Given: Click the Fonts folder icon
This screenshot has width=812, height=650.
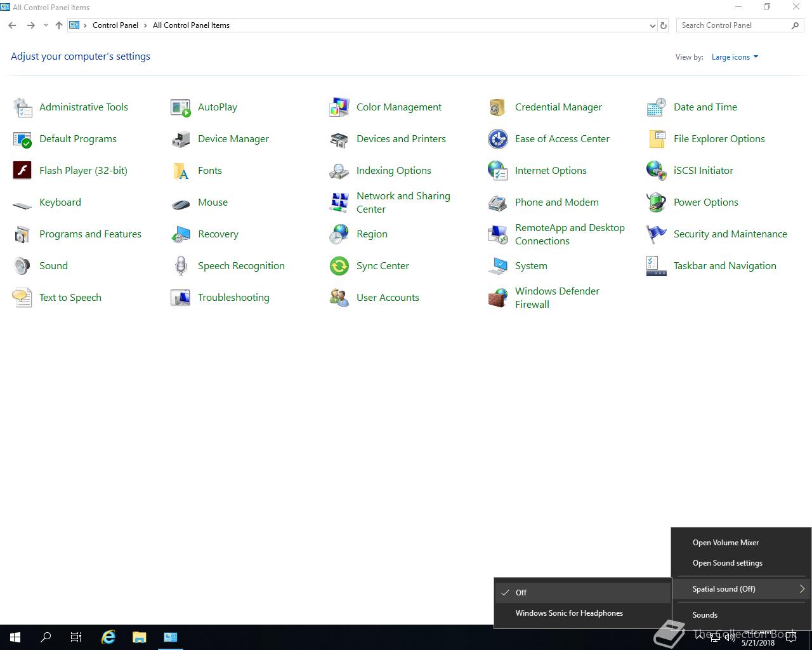Looking at the screenshot, I should click(181, 171).
